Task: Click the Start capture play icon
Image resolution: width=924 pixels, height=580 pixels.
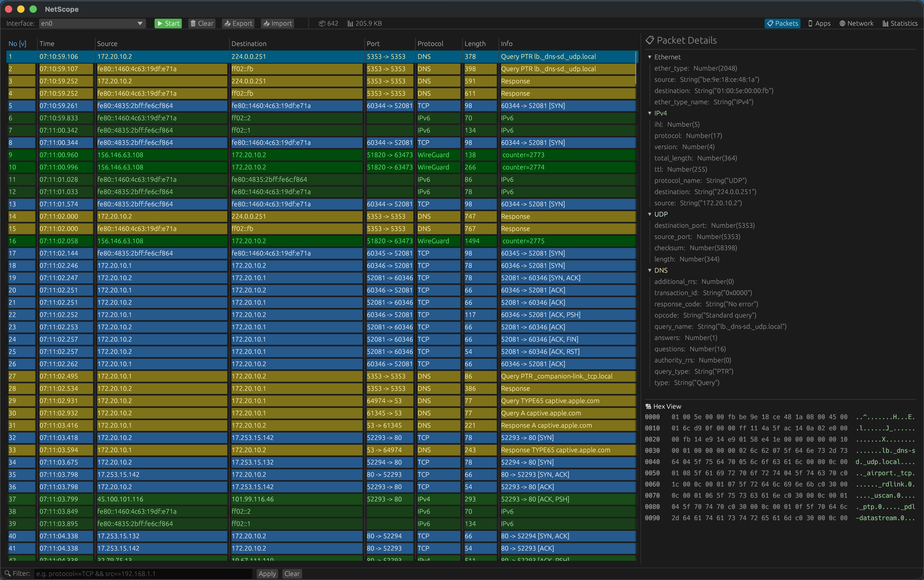Action: (160, 24)
